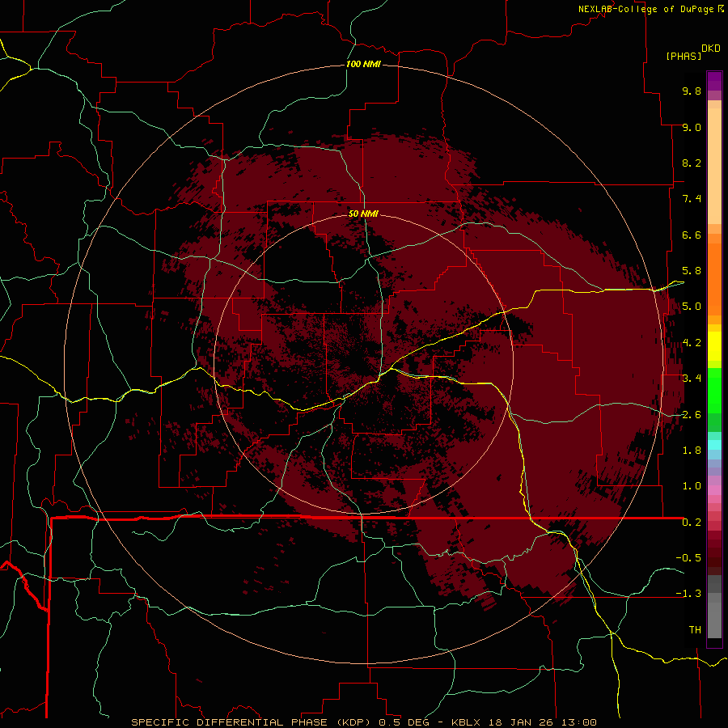Click the 6.6 scale label
The width and height of the screenshot is (728, 728).
click(x=692, y=235)
